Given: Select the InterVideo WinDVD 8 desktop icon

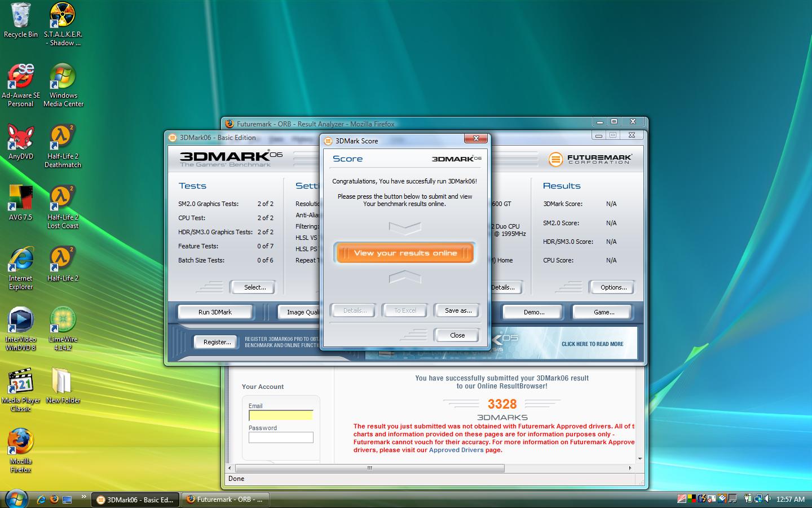Looking at the screenshot, I should 21,329.
